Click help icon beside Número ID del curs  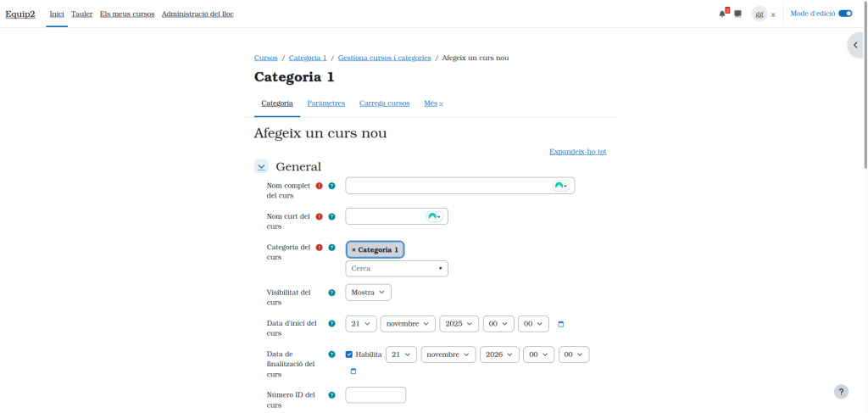click(x=331, y=395)
